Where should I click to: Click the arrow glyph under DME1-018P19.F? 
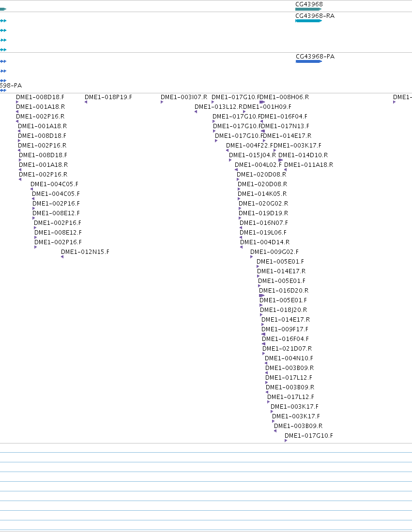click(86, 102)
